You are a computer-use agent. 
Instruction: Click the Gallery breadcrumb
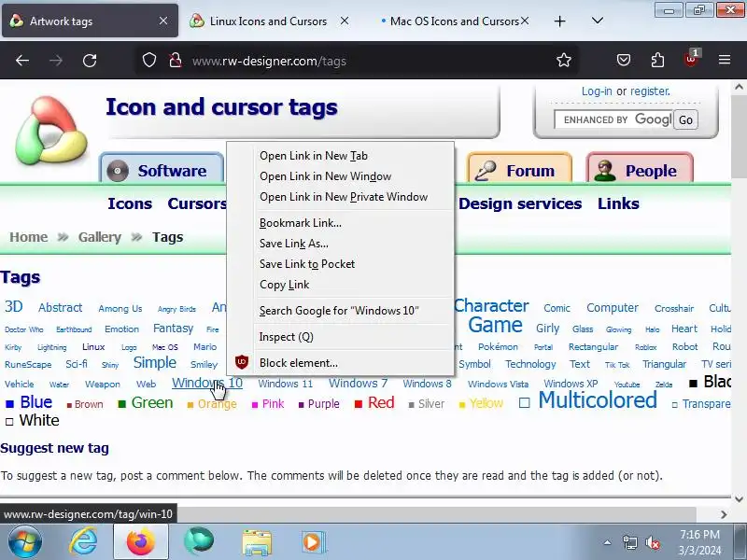click(x=100, y=237)
